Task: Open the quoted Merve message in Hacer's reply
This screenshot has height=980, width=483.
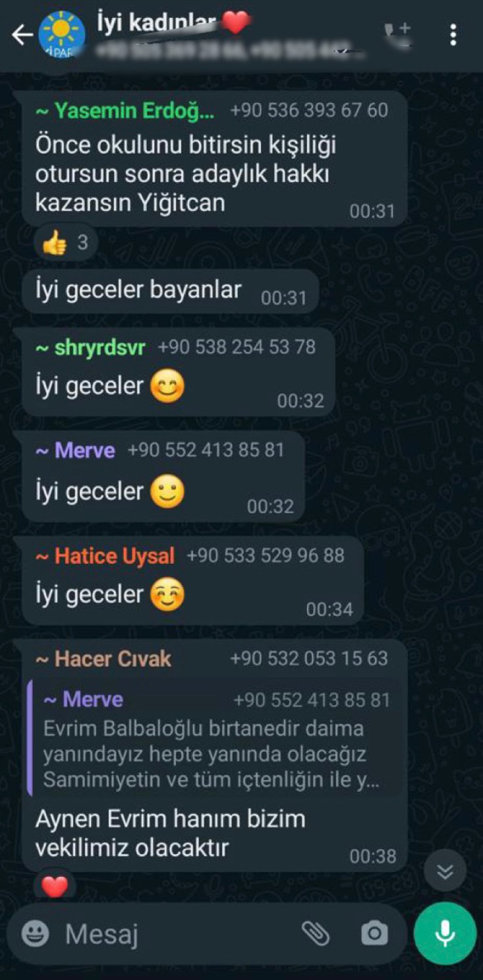Action: click(x=215, y=740)
